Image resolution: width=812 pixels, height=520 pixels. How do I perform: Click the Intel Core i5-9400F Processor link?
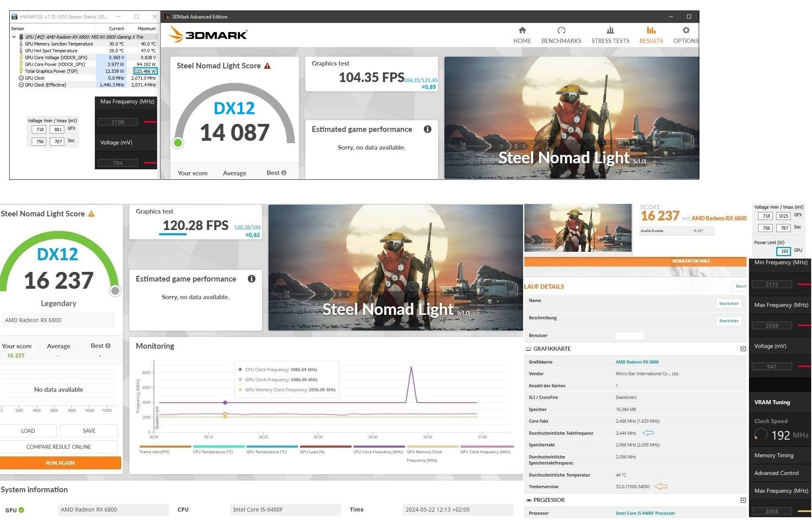(x=645, y=513)
